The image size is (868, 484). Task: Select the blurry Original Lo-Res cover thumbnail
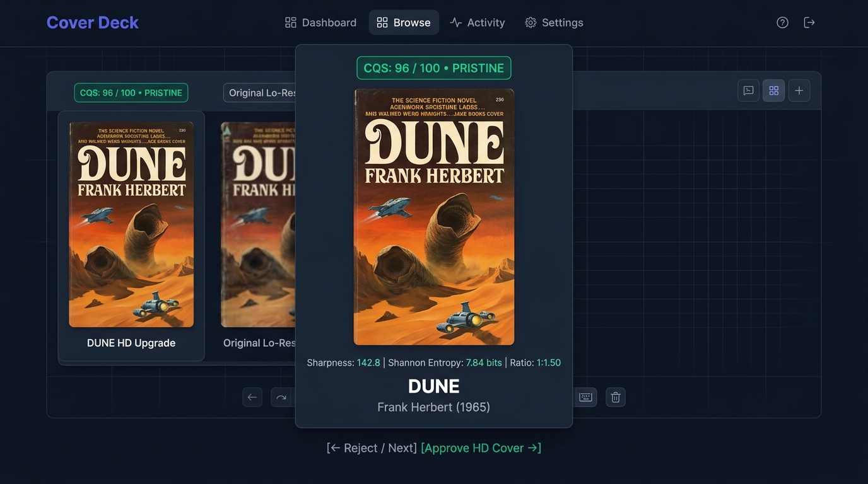(x=258, y=224)
